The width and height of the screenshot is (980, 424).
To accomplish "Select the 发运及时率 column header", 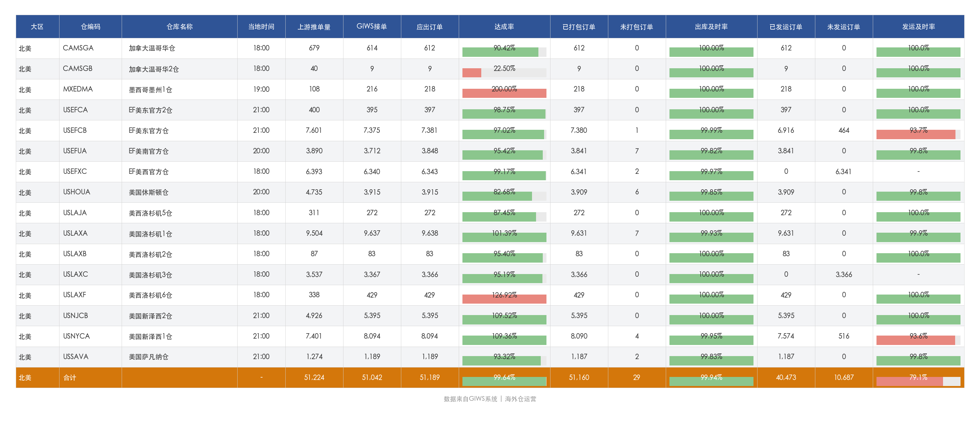I will pyautogui.click(x=918, y=27).
